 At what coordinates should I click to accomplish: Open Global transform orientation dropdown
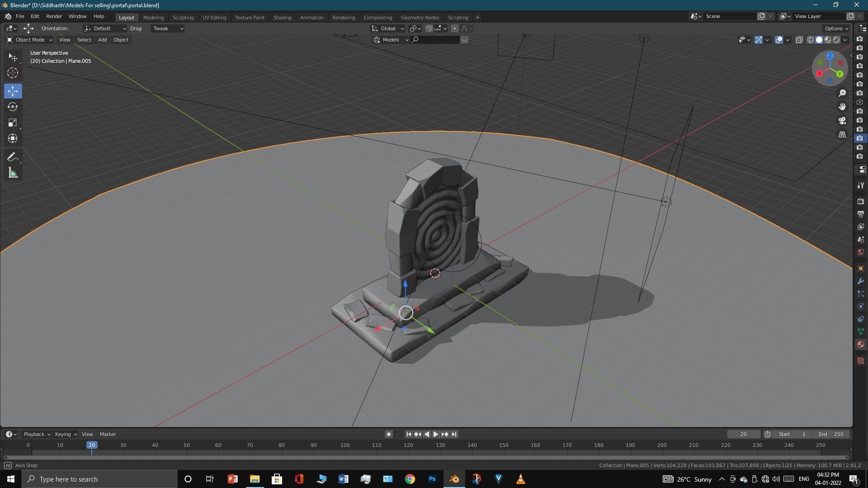pos(388,28)
